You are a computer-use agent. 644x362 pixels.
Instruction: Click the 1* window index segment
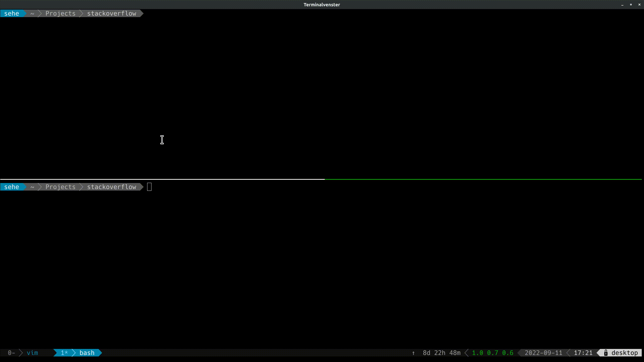click(64, 353)
